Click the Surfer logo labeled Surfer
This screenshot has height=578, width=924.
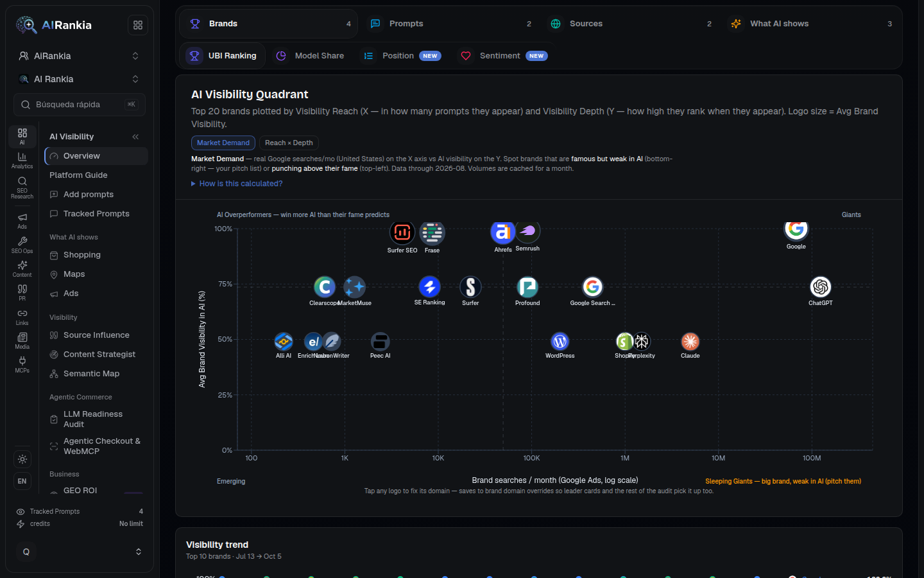point(470,286)
